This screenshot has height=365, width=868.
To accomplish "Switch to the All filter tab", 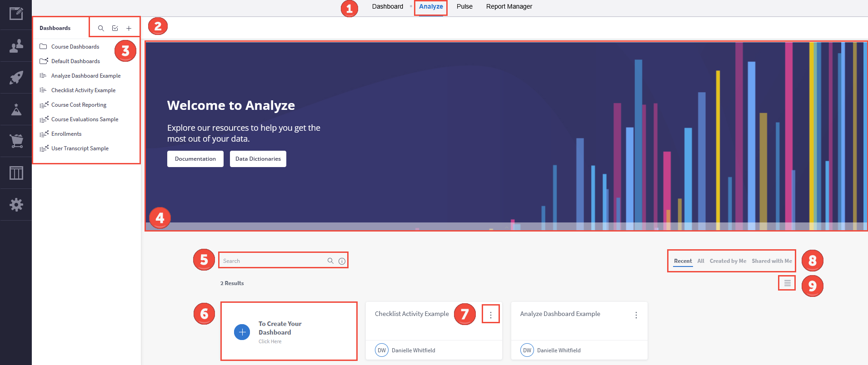I will click(701, 261).
